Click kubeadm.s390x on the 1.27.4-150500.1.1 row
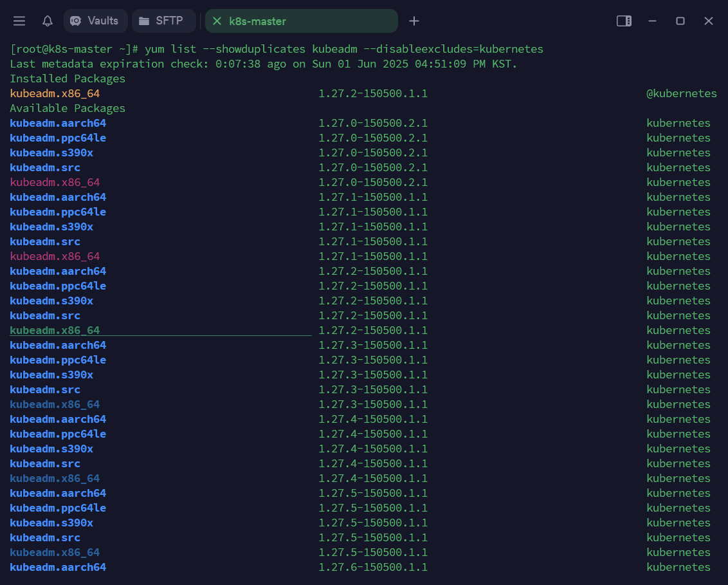The width and height of the screenshot is (728, 585). click(x=51, y=449)
